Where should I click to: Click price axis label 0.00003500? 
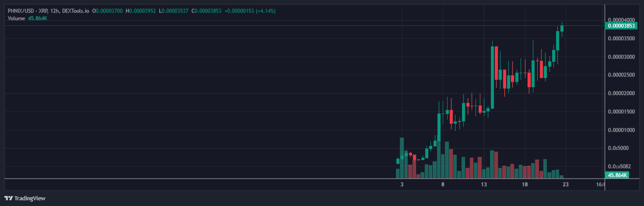coord(621,39)
